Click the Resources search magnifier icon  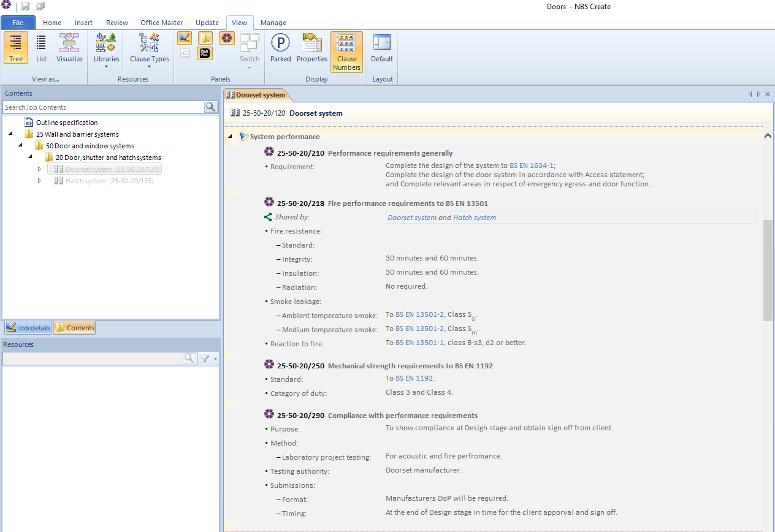(x=189, y=359)
